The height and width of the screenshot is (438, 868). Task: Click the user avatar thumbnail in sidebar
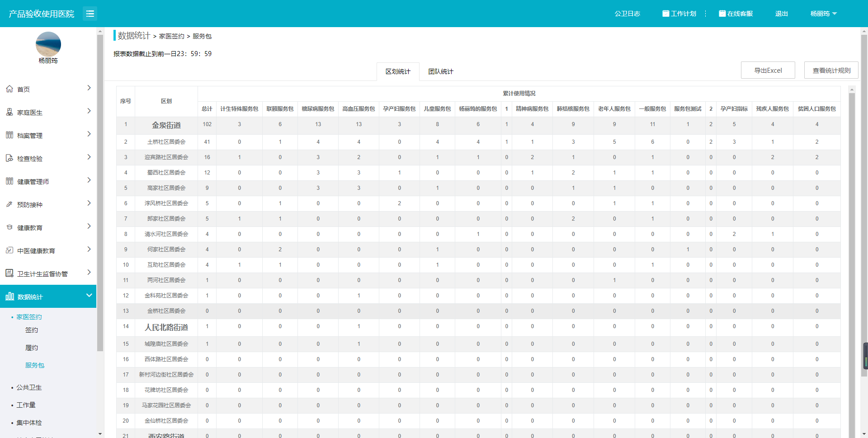click(48, 44)
